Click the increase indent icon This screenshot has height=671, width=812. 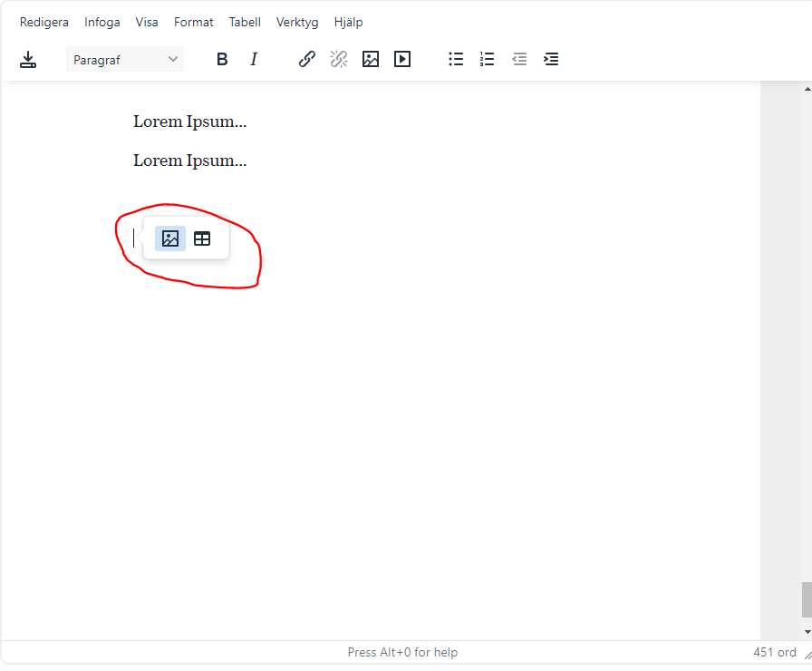tap(551, 60)
